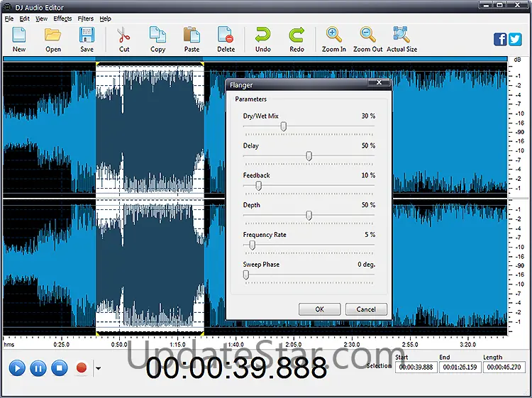Pause playback with the pause button
Viewport: 532px width, 398px height.
[39, 367]
